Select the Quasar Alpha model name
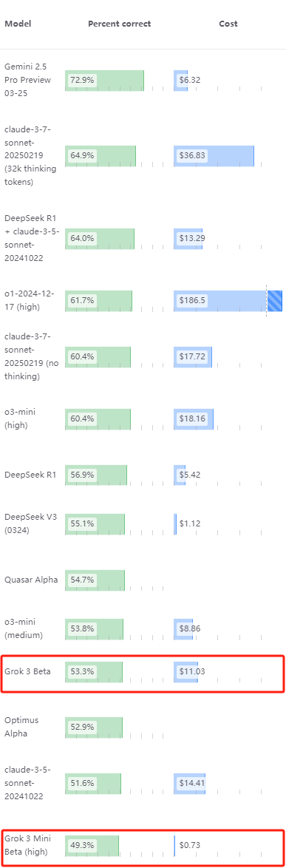286x868 pixels. [x=31, y=580]
